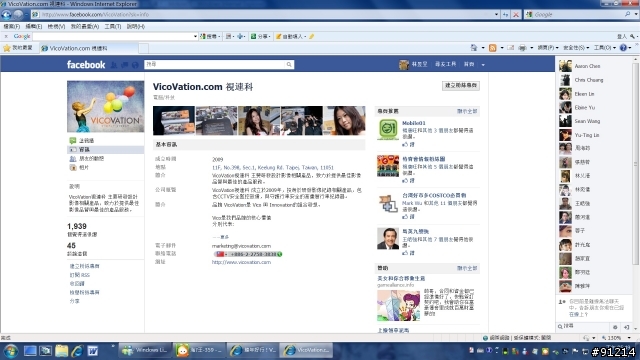
Task: Open the woman portrait photo thumbnail
Action: [344, 120]
